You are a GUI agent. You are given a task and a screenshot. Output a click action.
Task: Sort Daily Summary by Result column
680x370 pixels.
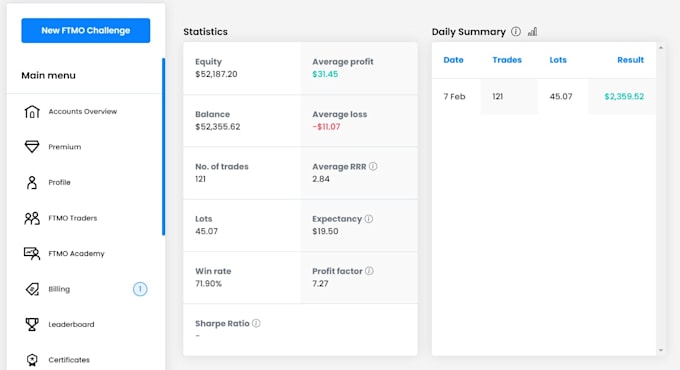[630, 60]
